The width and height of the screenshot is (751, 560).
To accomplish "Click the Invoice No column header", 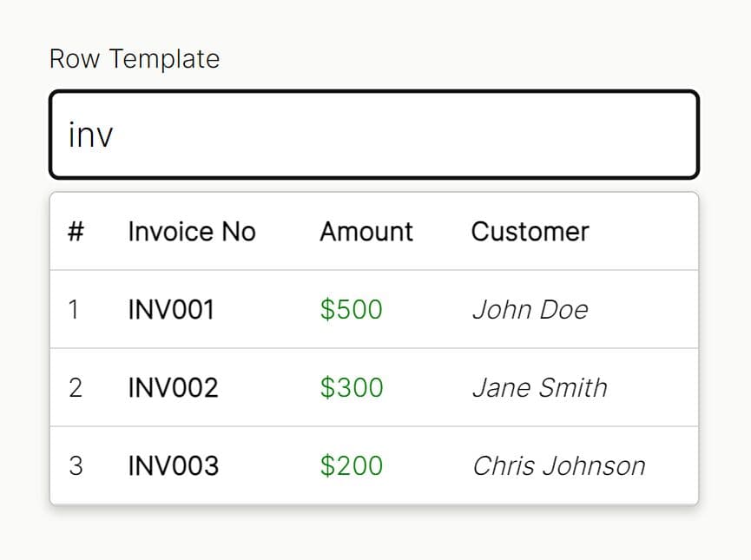I will point(192,232).
